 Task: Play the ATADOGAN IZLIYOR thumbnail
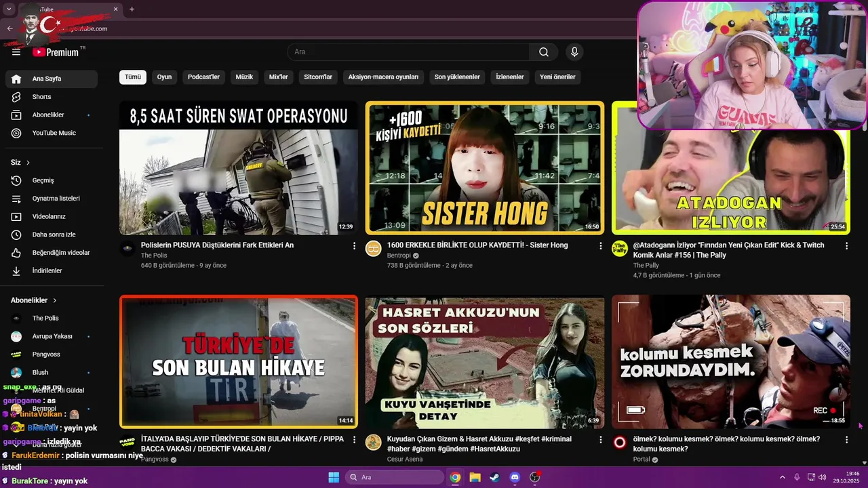731,168
